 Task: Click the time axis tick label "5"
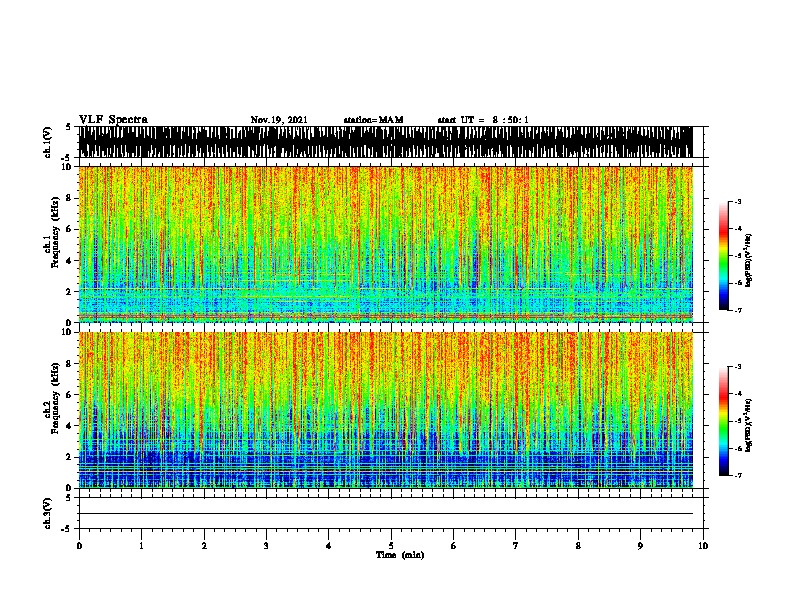pyautogui.click(x=391, y=546)
